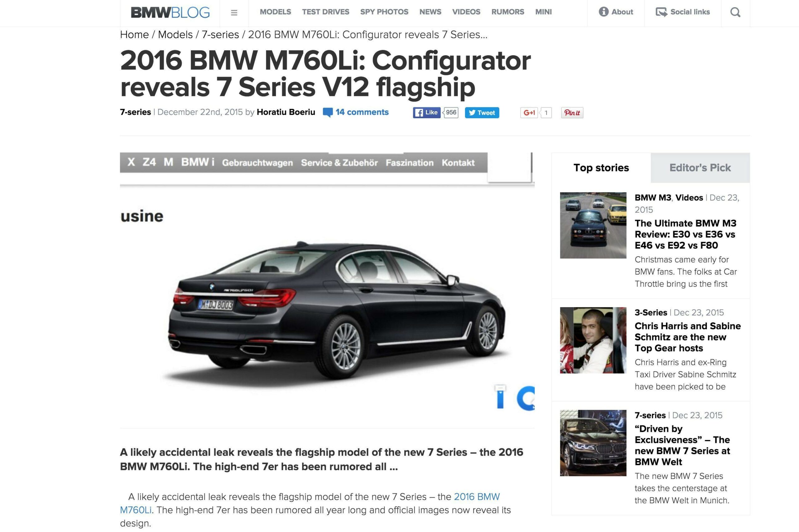Click the Facebook Like button
Screen dimensions: 799x532
426,113
